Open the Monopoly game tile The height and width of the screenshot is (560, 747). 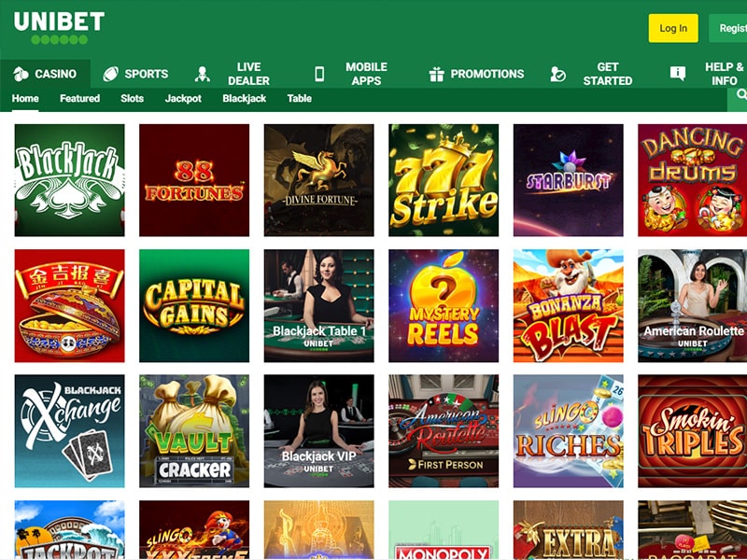444,529
